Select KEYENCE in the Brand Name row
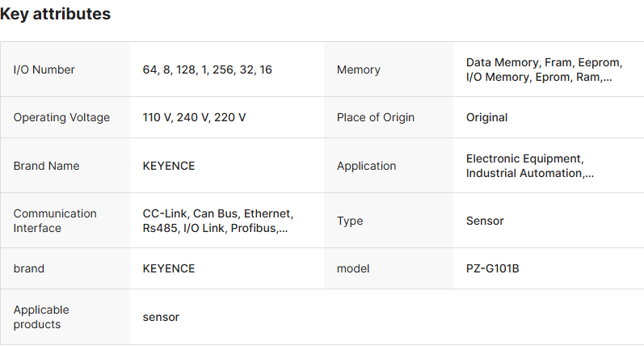 tap(169, 166)
